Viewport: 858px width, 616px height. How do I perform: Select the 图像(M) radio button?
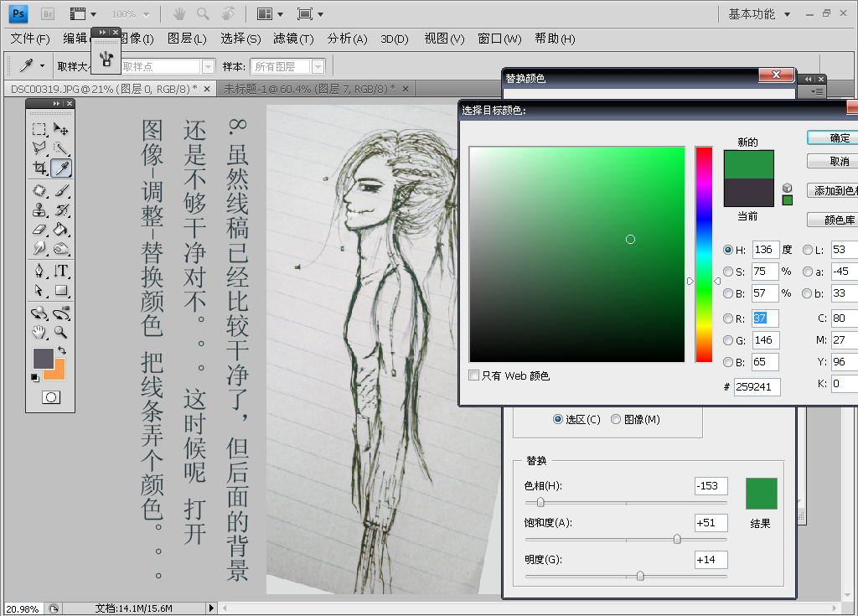tap(616, 419)
